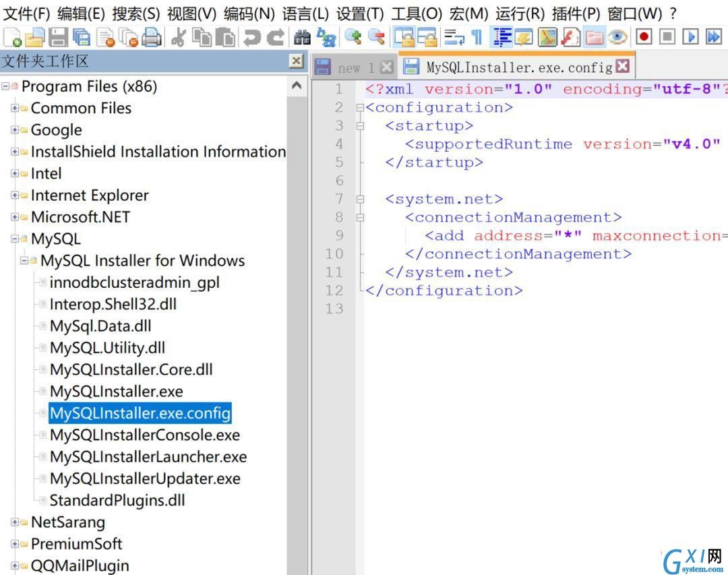Save the current file with the floppy icon
Viewport: 728px width, 575px height.
58,37
